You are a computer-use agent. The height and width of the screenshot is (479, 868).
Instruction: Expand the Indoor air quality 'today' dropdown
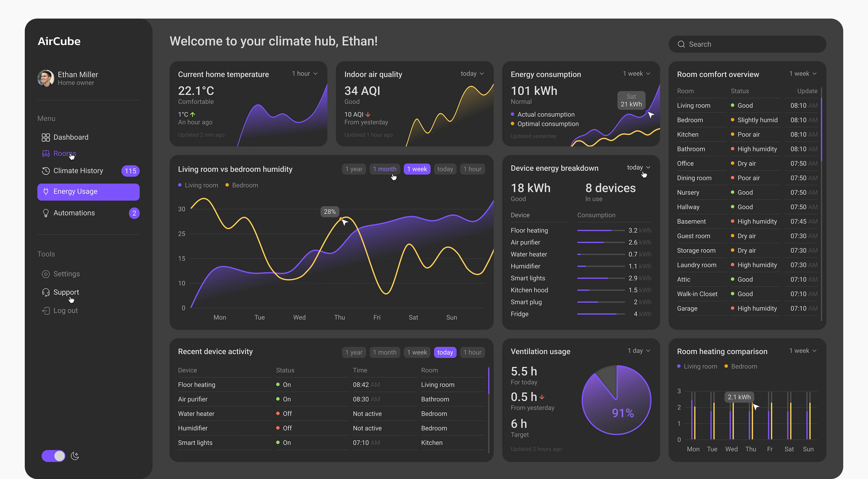click(x=472, y=73)
